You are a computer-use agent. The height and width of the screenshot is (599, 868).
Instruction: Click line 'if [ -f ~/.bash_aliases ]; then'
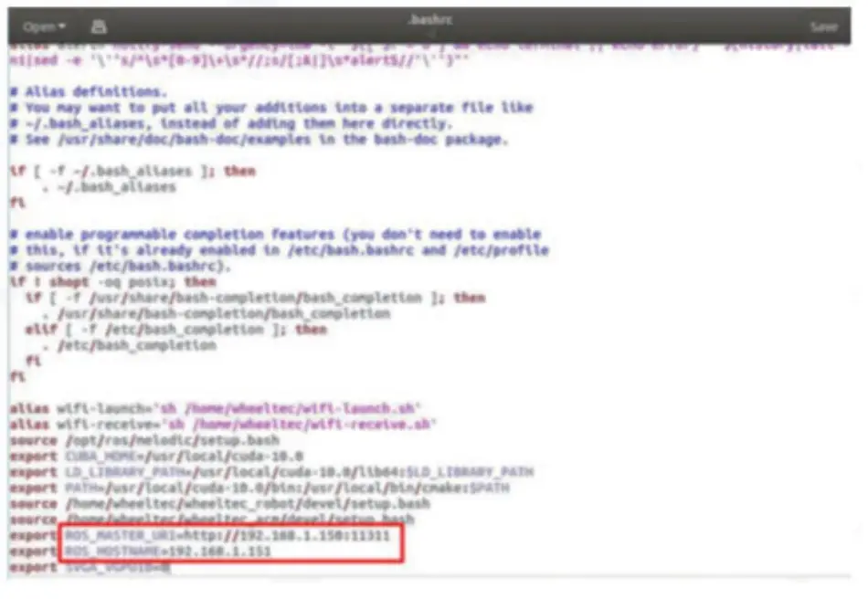(132, 171)
